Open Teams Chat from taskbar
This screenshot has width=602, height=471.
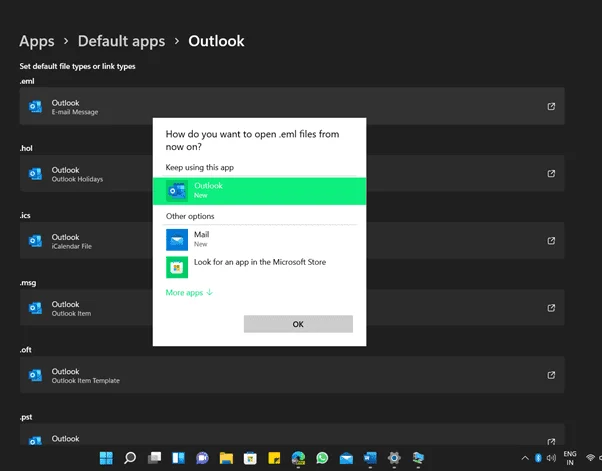coord(202,458)
